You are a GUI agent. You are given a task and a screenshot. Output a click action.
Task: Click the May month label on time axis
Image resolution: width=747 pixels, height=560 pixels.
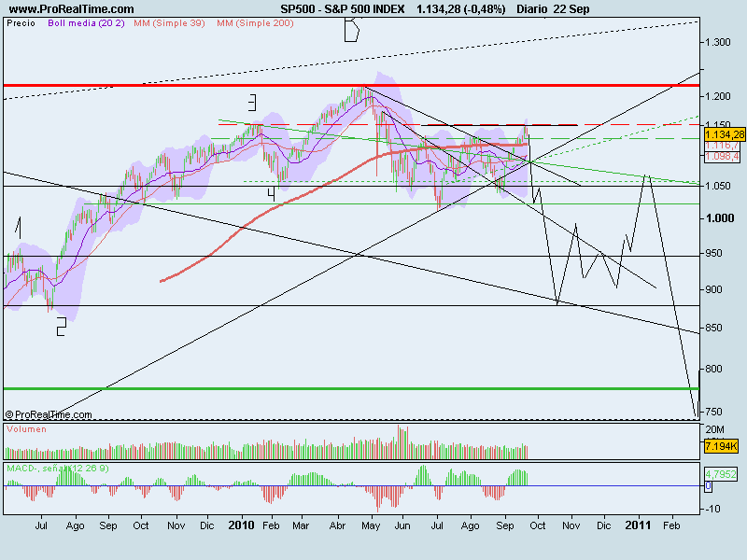pos(371,525)
